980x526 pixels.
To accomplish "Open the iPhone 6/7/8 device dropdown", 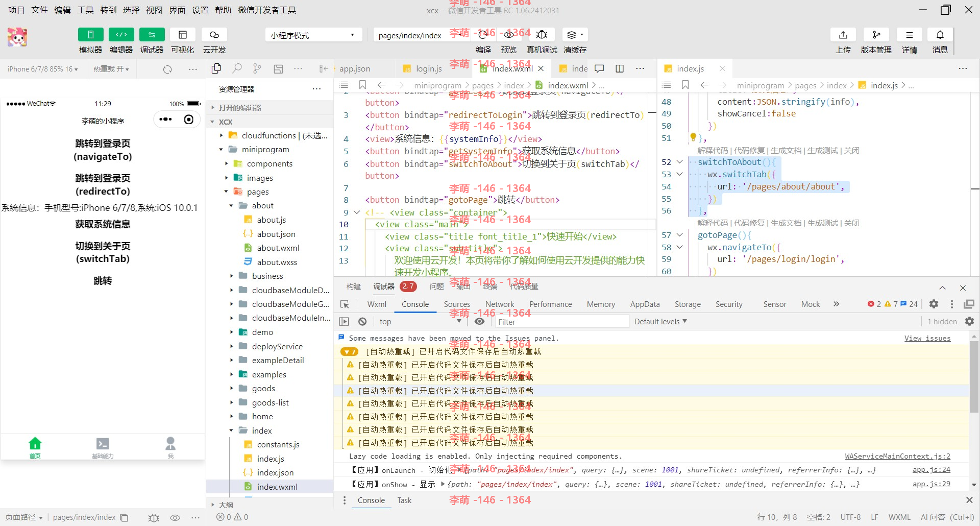I will click(x=43, y=69).
